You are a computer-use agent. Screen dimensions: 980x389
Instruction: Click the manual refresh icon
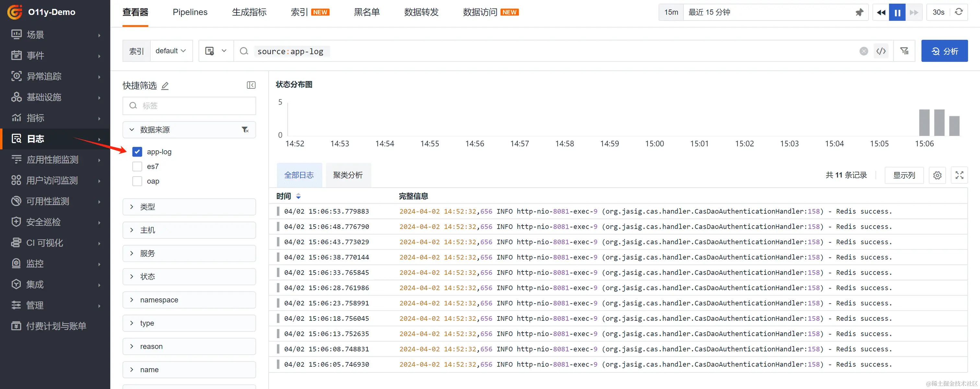(959, 12)
